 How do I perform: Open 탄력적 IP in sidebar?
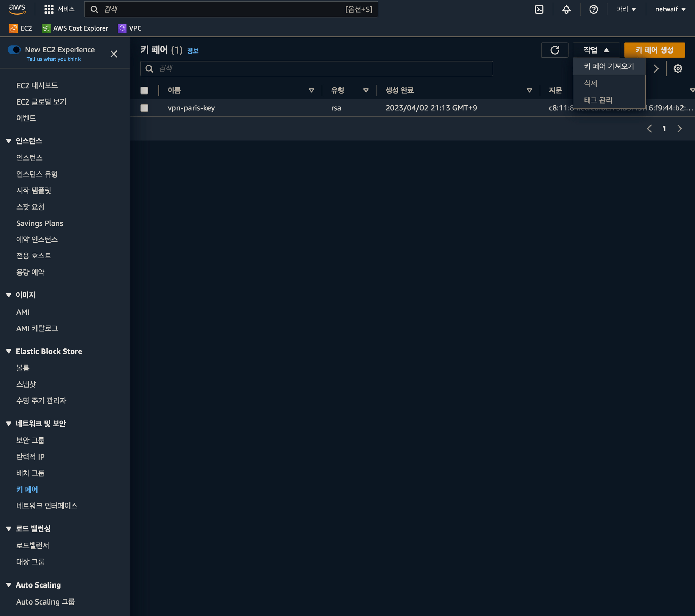30,457
